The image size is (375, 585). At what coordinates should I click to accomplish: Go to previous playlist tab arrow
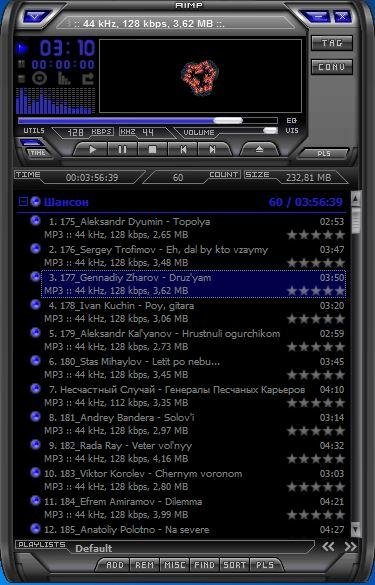328,547
